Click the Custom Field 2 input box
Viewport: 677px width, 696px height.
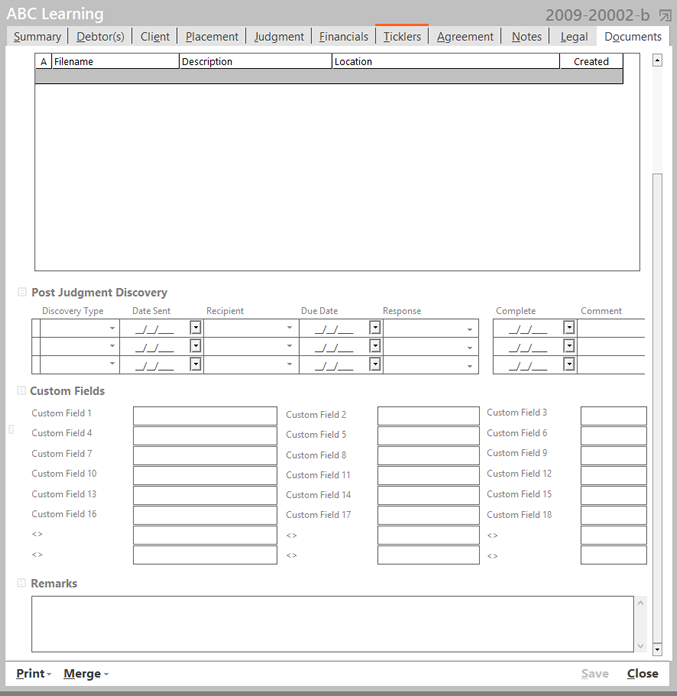click(x=428, y=416)
